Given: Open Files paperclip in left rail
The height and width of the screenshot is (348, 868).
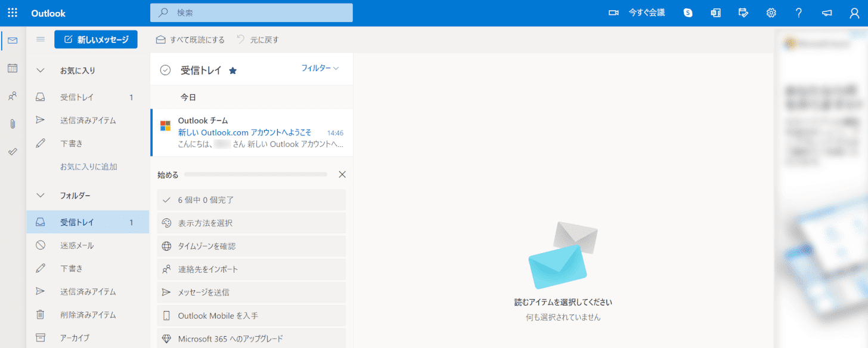Looking at the screenshot, I should pos(13,124).
